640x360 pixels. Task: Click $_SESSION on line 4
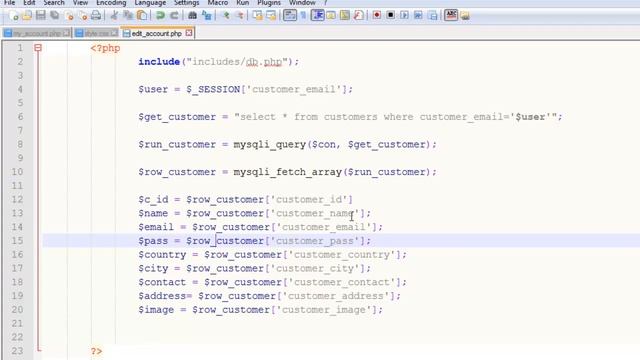pos(213,89)
